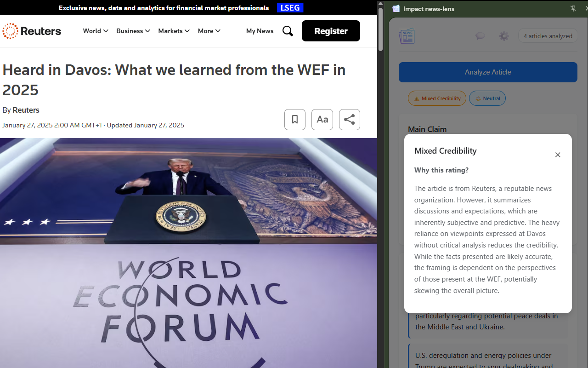Screen dimensions: 588x368
Task: Click the article headline 'Heard in Davos'
Action: pyautogui.click(x=174, y=80)
